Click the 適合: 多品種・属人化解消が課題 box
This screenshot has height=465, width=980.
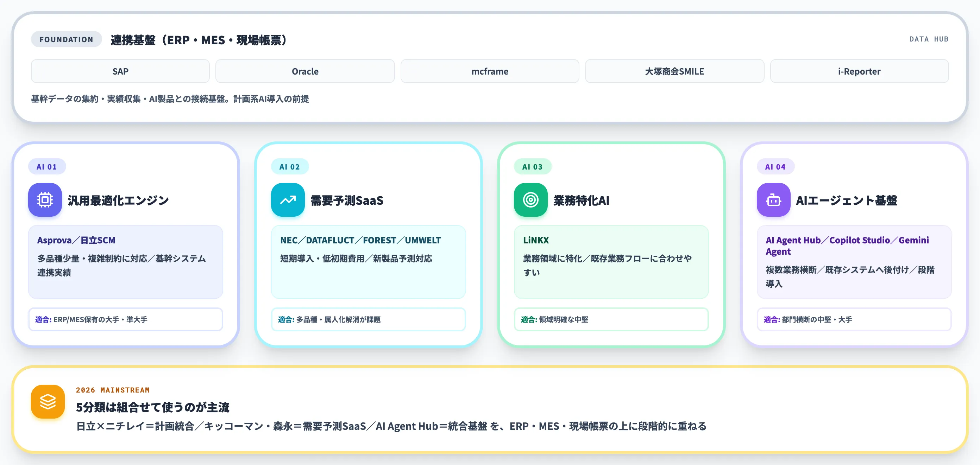click(368, 319)
